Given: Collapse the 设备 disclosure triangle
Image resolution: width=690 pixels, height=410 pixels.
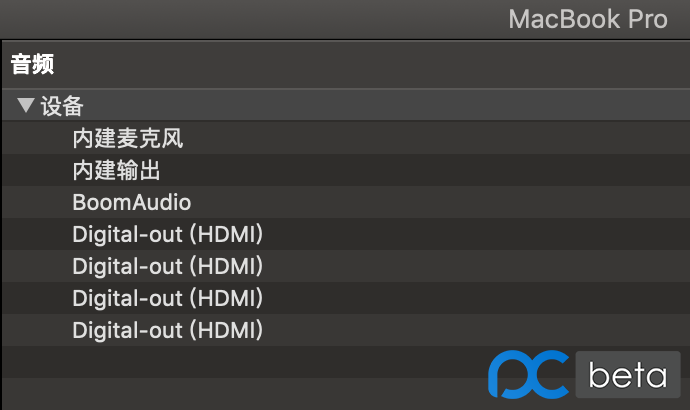Looking at the screenshot, I should (26, 105).
